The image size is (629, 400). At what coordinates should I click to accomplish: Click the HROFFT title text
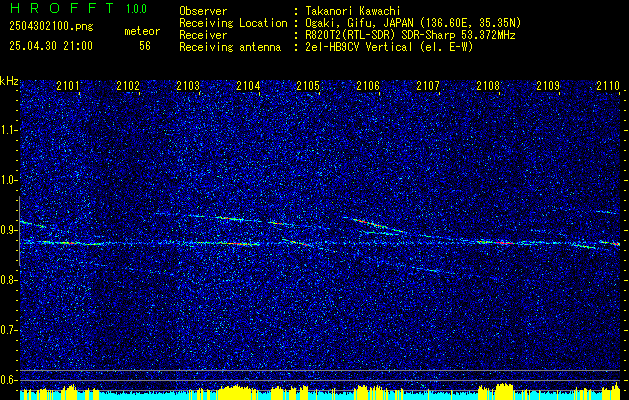(x=61, y=8)
